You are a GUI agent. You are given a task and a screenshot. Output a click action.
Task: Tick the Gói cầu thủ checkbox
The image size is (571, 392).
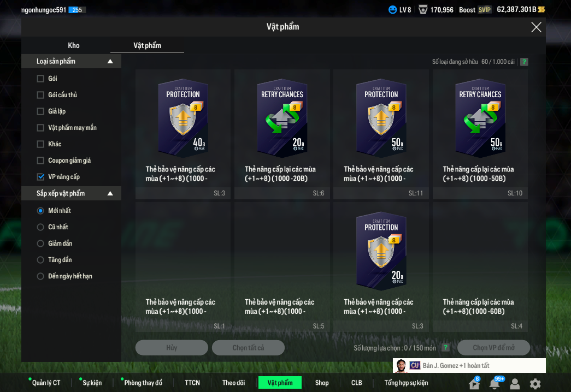(40, 95)
